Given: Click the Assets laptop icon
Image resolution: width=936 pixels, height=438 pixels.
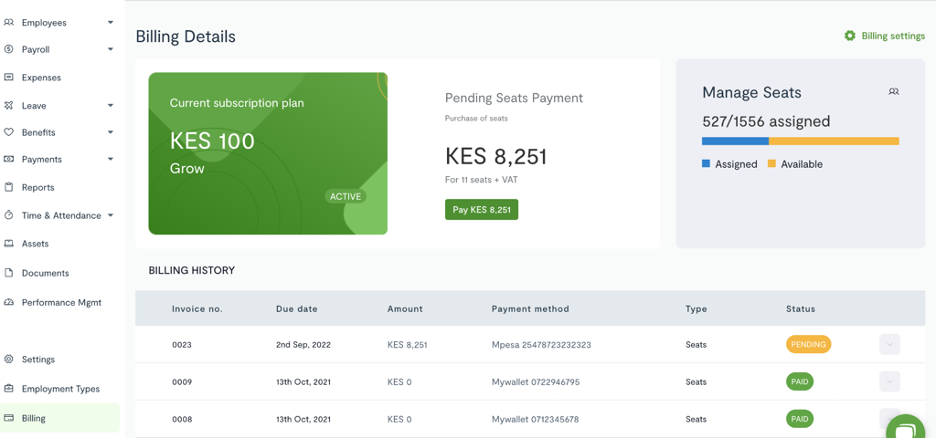Looking at the screenshot, I should (x=8, y=243).
